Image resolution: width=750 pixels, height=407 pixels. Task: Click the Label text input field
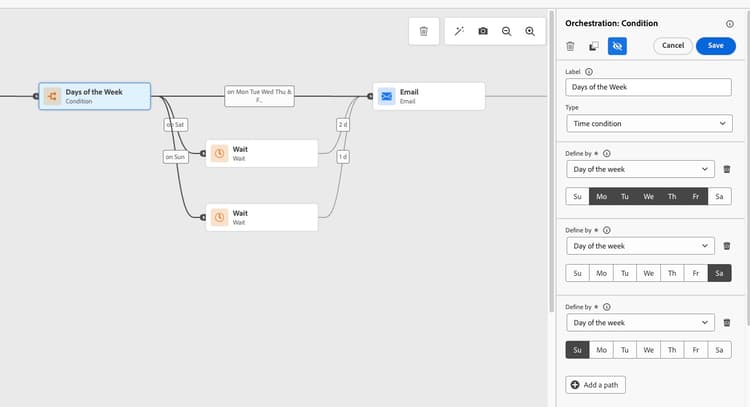(649, 87)
